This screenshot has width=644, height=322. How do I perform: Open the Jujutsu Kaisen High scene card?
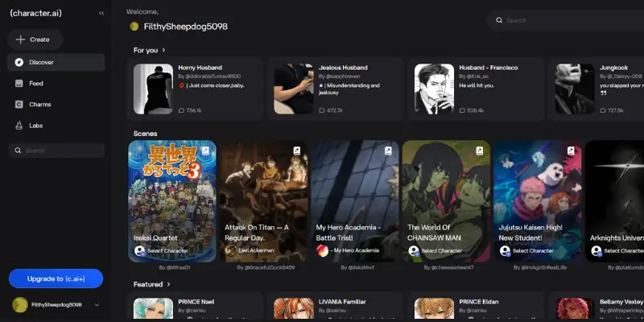[537, 201]
